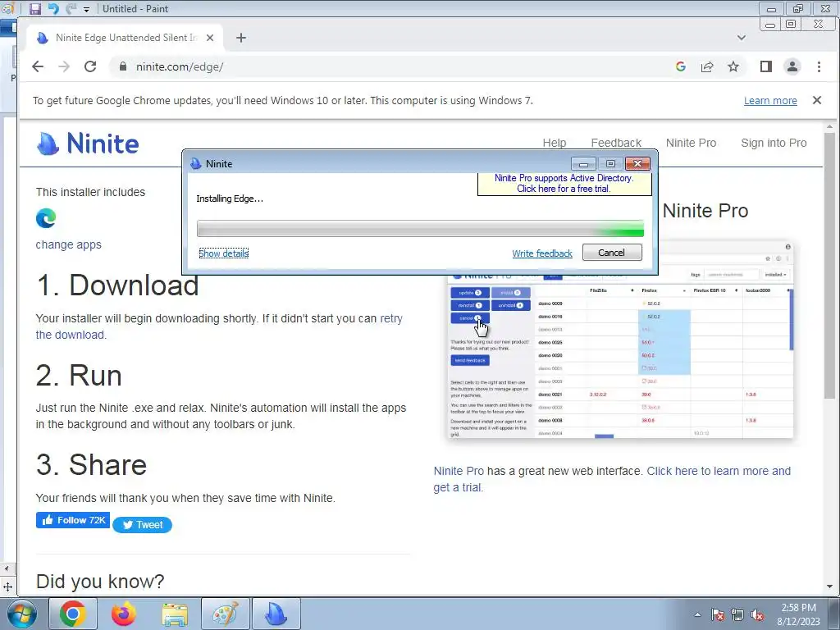Open Sign into Pro
This screenshot has width=840, height=630.
click(774, 143)
